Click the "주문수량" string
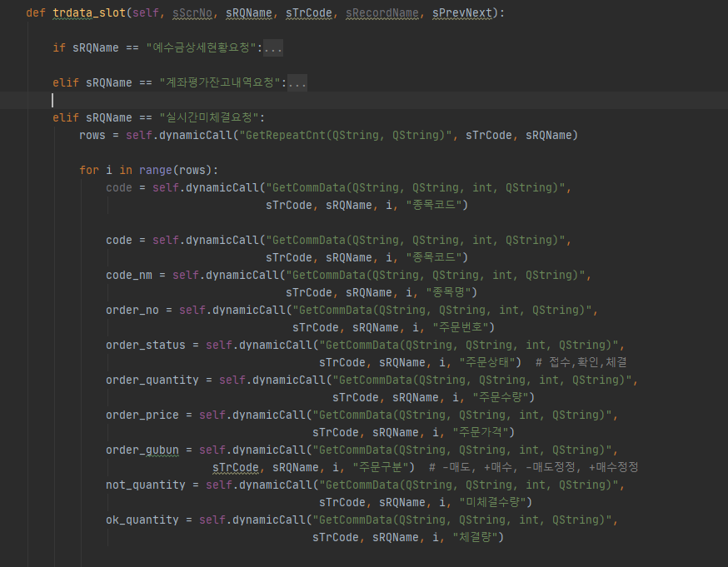 tap(501, 398)
